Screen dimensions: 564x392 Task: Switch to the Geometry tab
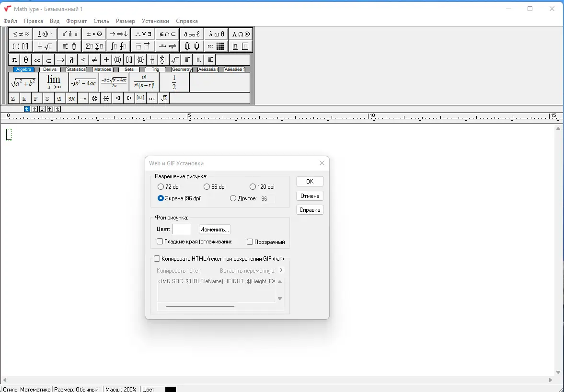pos(182,69)
